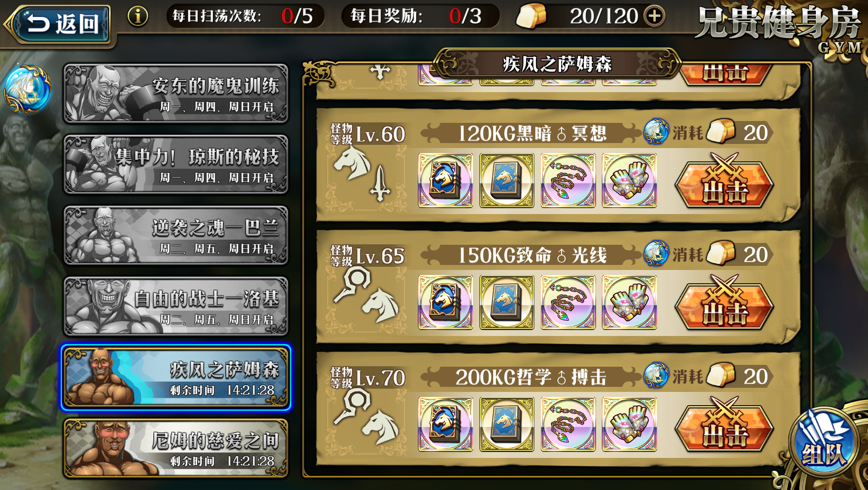Image resolution: width=868 pixels, height=490 pixels.
Task: Select the 尼姆的慈爱之间 dungeon tab
Action: [x=176, y=448]
